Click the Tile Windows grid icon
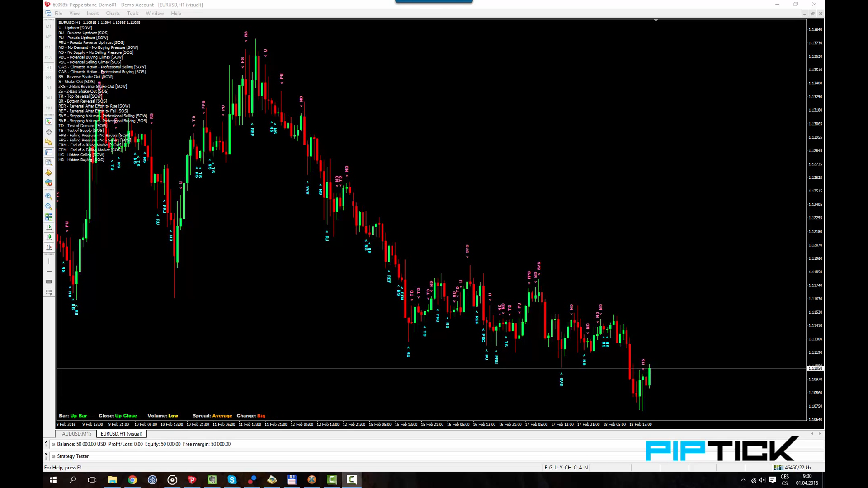Viewport: 868px width, 488px height. [x=49, y=217]
